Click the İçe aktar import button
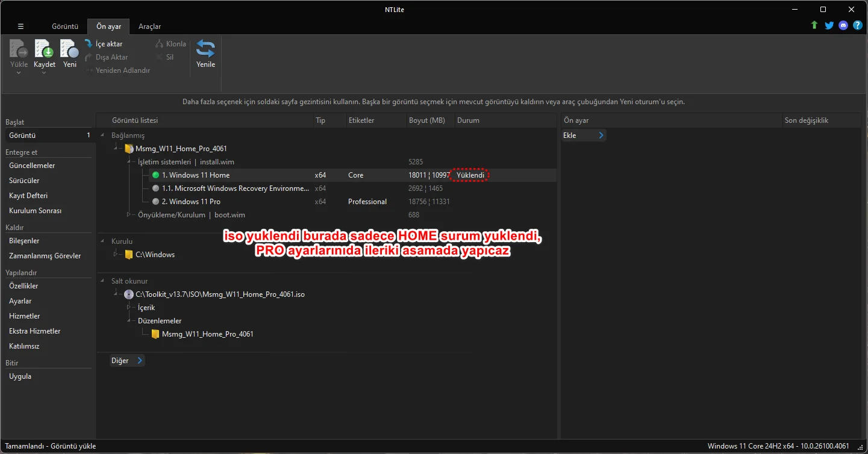 coord(104,44)
